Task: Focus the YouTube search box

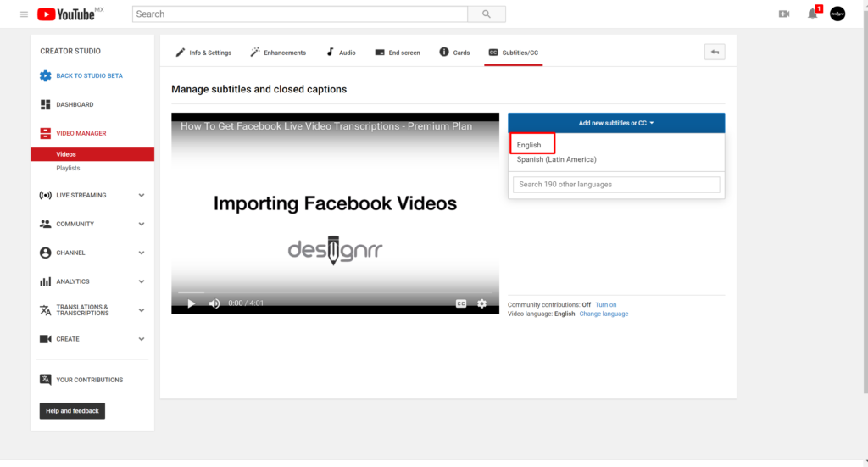Action: click(300, 14)
